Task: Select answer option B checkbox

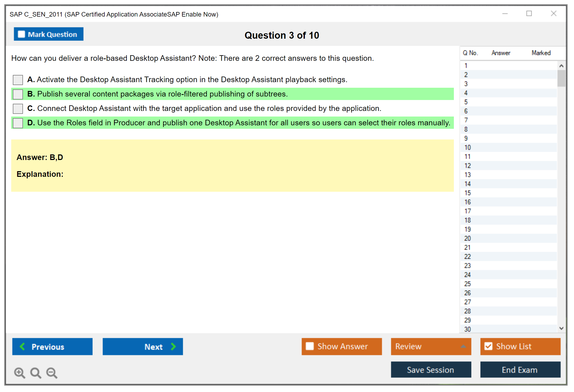Action: (18, 94)
